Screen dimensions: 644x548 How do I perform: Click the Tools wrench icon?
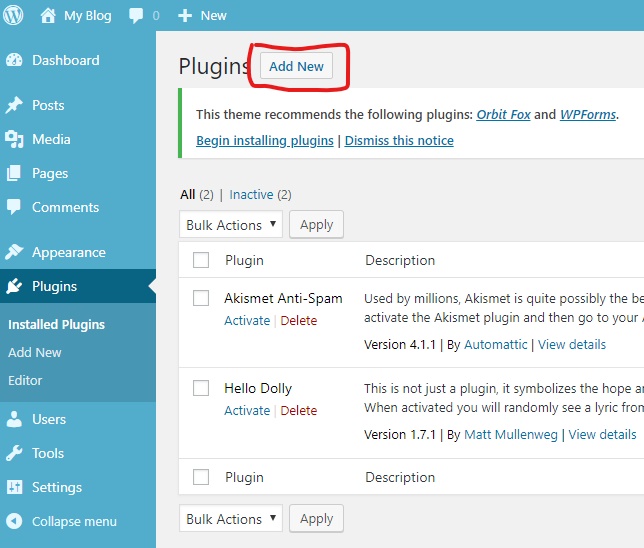coord(14,453)
